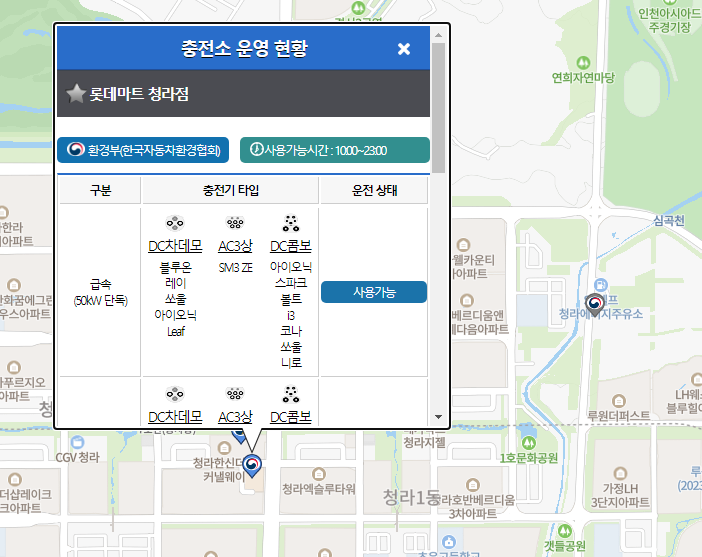This screenshot has height=557, width=702.
Task: Click the 충전기 타입 column header
Action: [x=231, y=190]
